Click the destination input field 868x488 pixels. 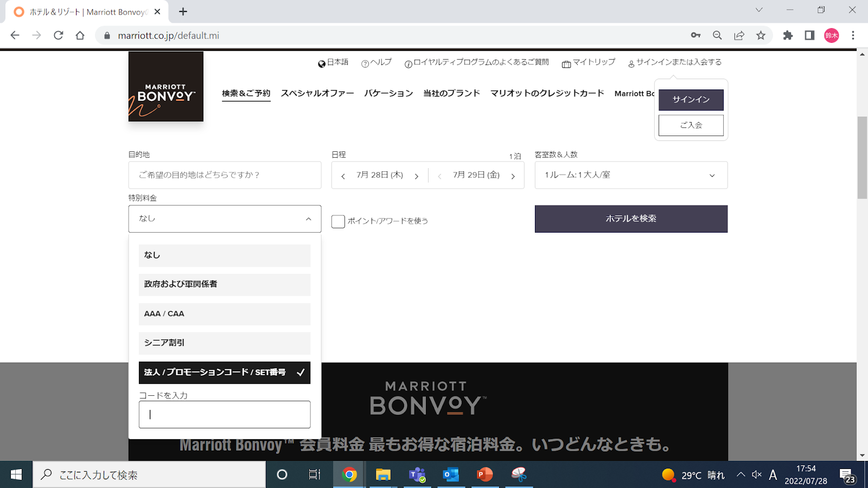(225, 175)
